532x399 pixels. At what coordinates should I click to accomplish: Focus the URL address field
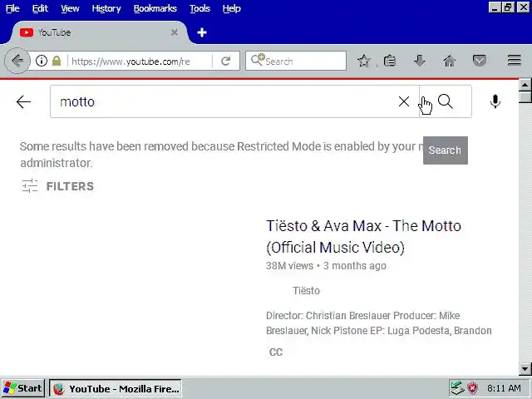[139, 61]
